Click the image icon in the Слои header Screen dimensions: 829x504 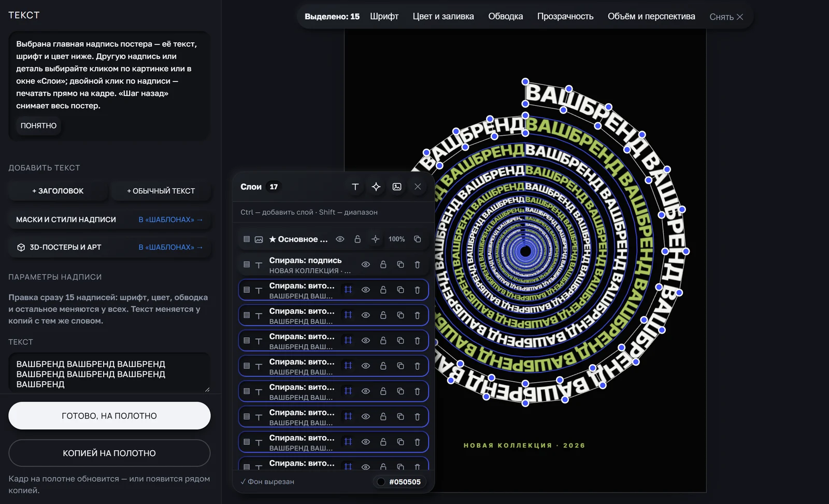pyautogui.click(x=397, y=187)
